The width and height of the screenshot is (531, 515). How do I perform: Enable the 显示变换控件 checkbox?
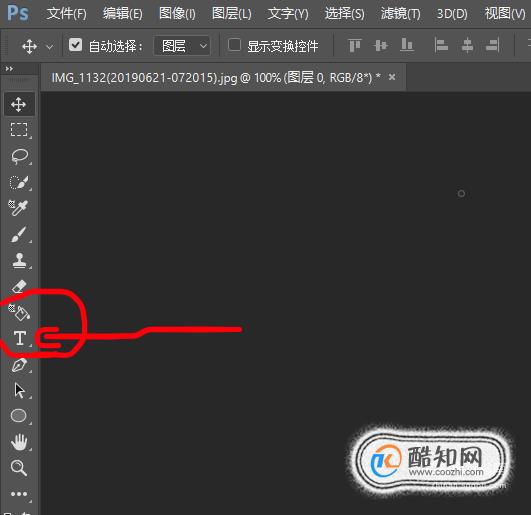pyautogui.click(x=234, y=45)
